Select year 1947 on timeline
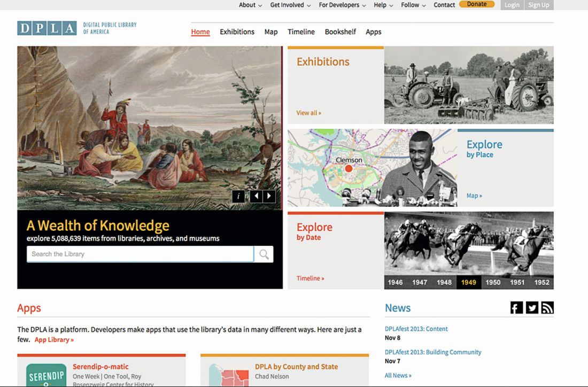This screenshot has height=387, width=588. pos(420,282)
